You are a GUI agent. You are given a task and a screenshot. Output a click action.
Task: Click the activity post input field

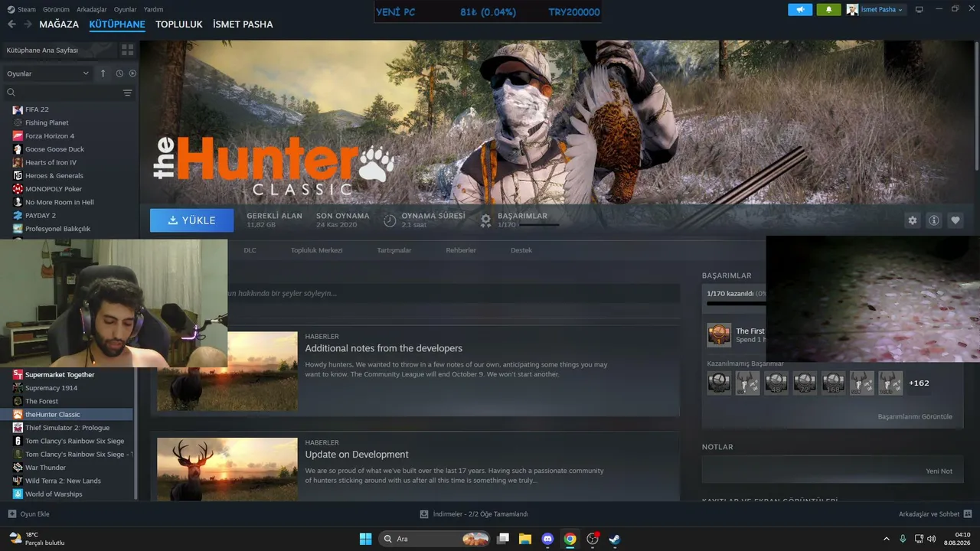click(453, 293)
